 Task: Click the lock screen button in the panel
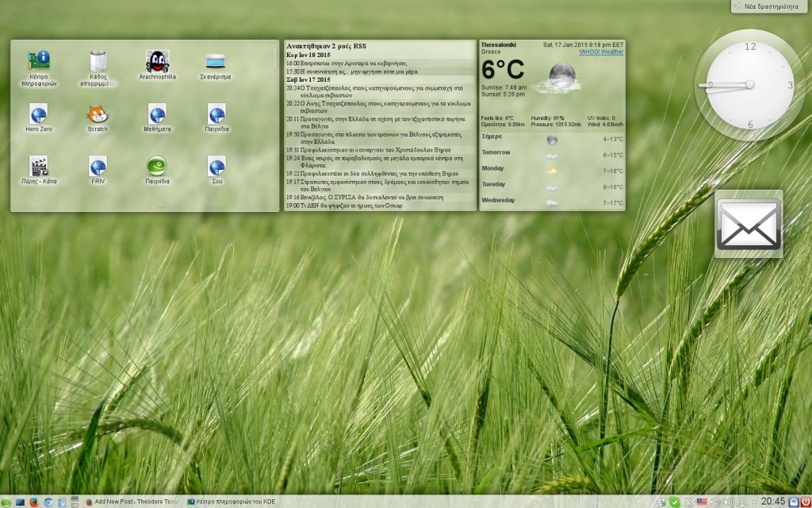coord(794,502)
